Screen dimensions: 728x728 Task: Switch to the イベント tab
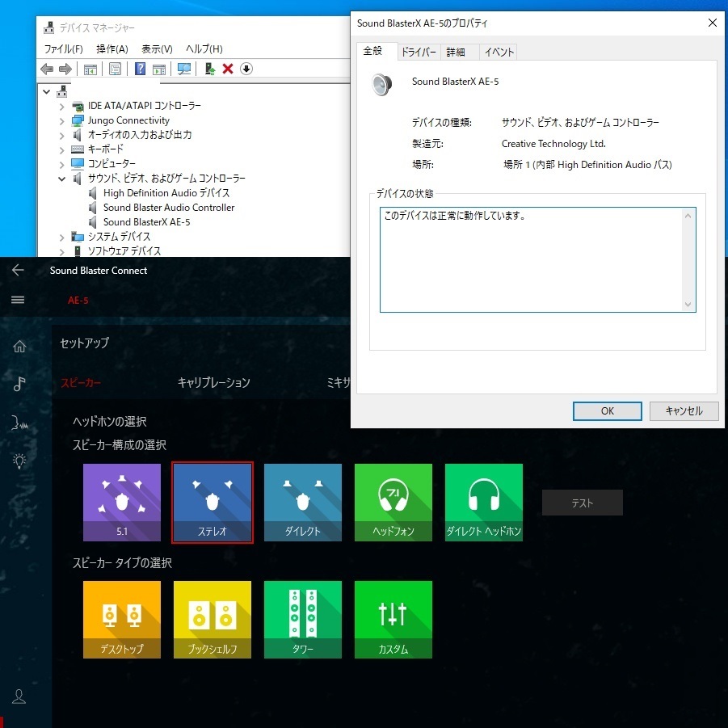499,52
